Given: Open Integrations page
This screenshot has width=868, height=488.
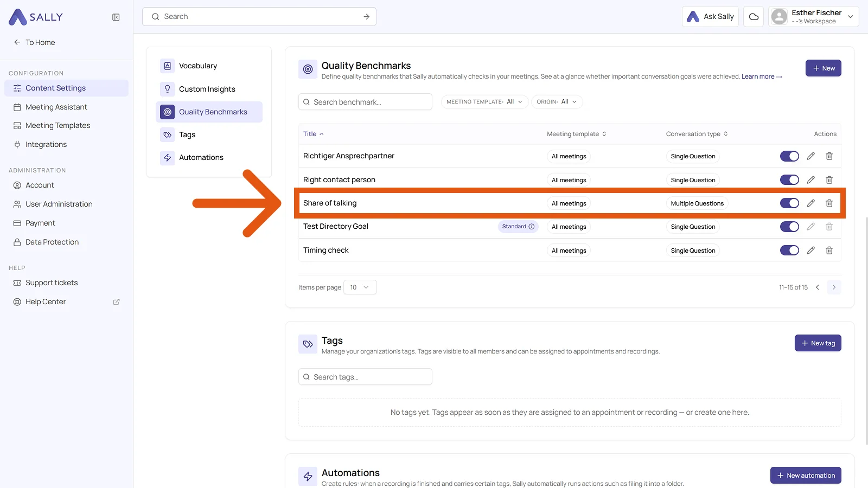Looking at the screenshot, I should pos(66,145).
